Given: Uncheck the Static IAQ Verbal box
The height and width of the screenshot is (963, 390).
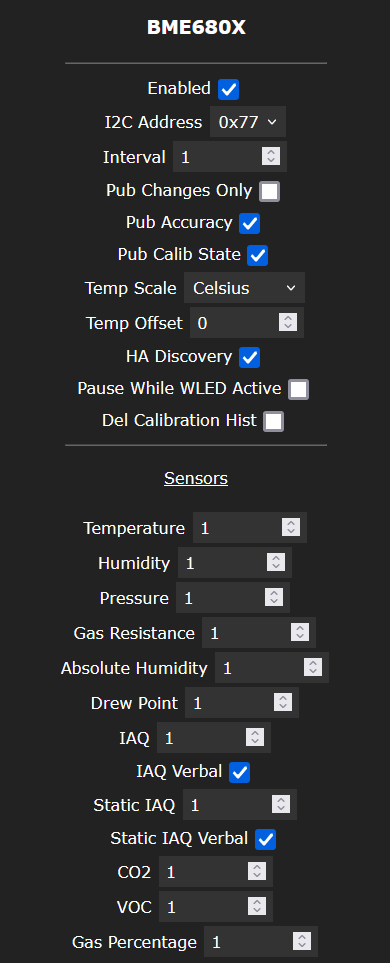Looking at the screenshot, I should pos(265,838).
